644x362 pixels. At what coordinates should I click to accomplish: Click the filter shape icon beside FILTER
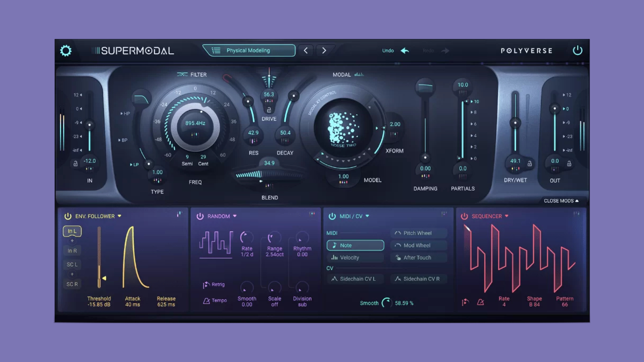pyautogui.click(x=182, y=74)
